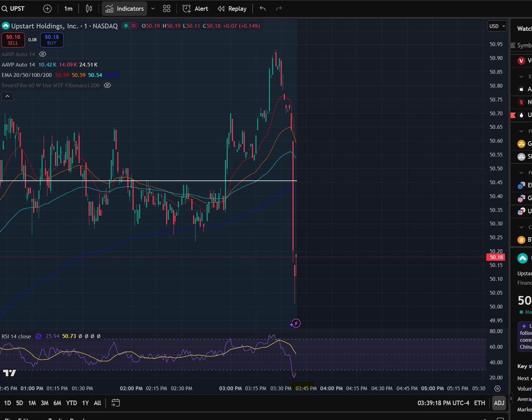532x420 pixels.
Task: Select the 1Y time range
Action: coord(85,403)
